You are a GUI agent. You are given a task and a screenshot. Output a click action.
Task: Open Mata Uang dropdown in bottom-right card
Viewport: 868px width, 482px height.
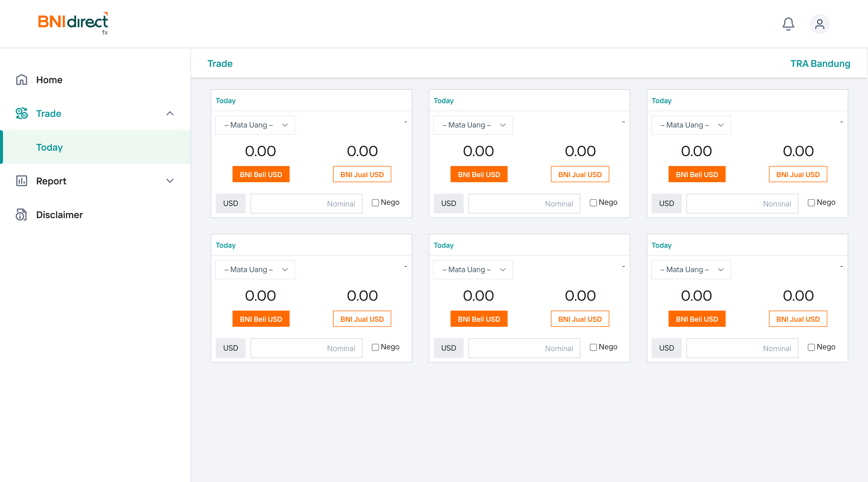click(x=691, y=269)
